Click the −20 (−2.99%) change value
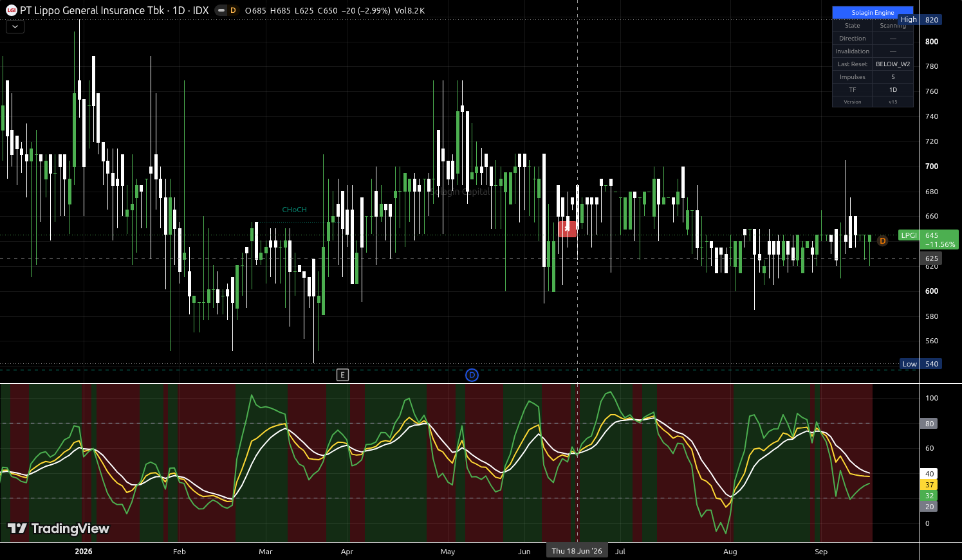 pos(365,11)
